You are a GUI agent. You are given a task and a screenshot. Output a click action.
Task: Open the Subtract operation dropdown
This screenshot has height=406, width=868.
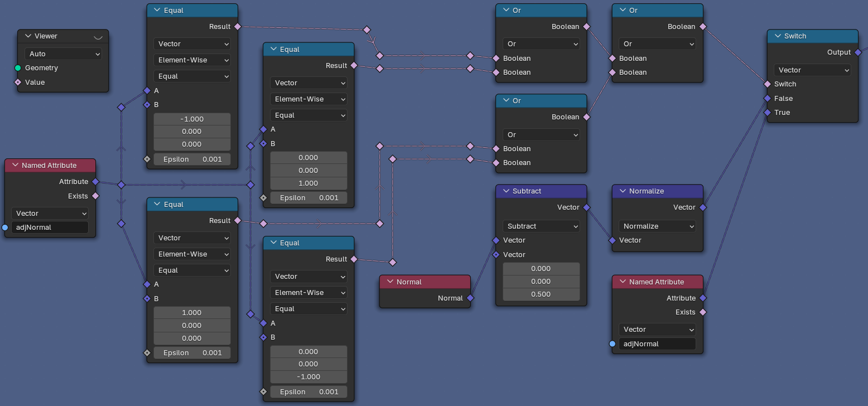541,226
